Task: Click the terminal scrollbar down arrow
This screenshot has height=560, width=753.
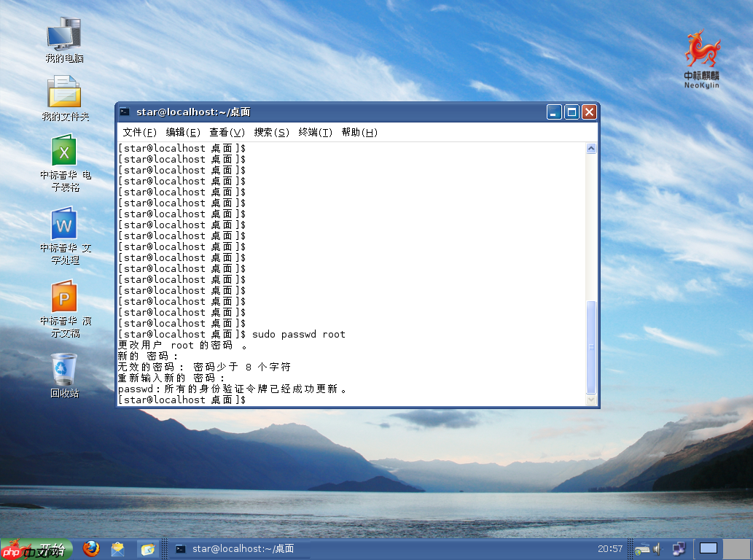Action: (590, 399)
